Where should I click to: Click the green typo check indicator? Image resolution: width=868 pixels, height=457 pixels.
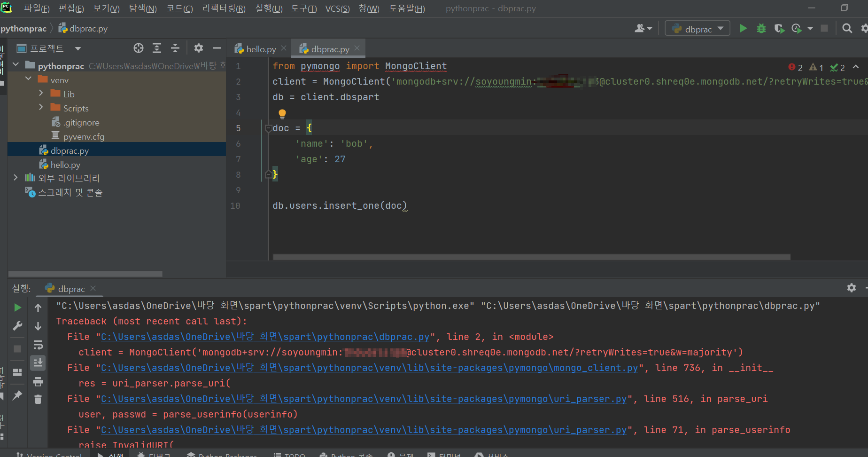point(837,67)
